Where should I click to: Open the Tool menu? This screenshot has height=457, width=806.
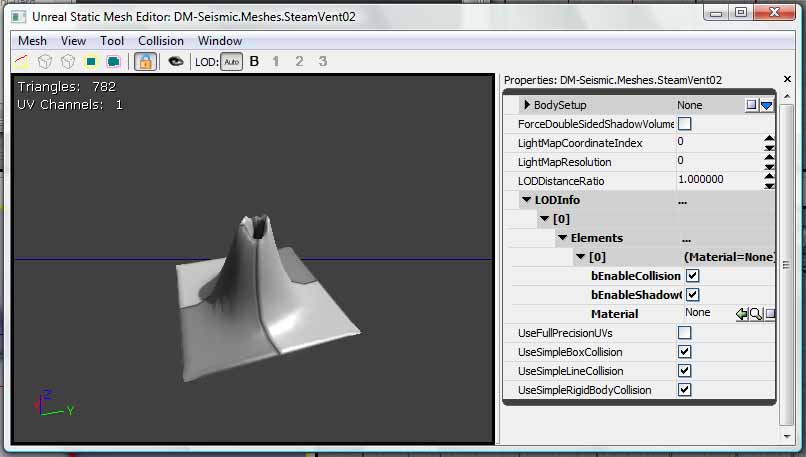112,41
